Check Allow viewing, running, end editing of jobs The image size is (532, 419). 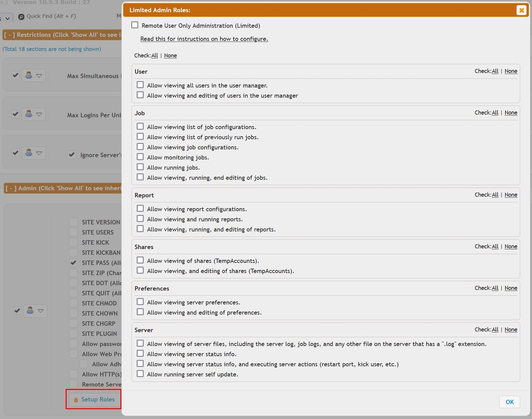coord(140,177)
